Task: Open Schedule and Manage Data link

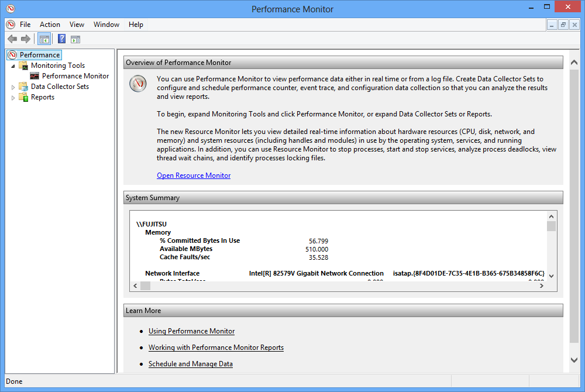Action: (190, 364)
